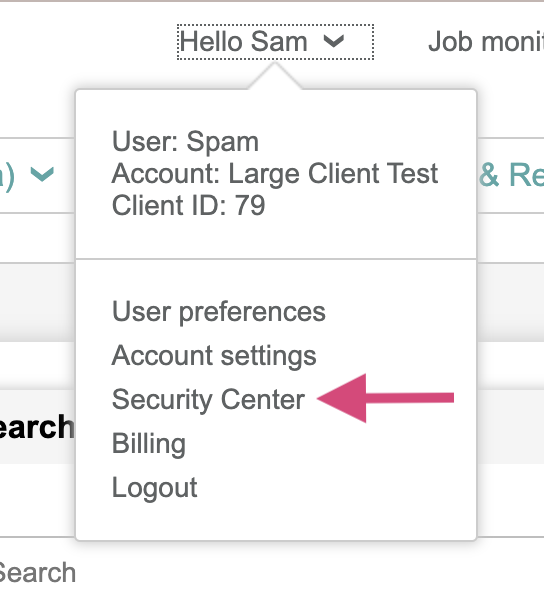Select the "User: Spam" info line
Viewport: 544px width, 598px height.
click(x=185, y=142)
